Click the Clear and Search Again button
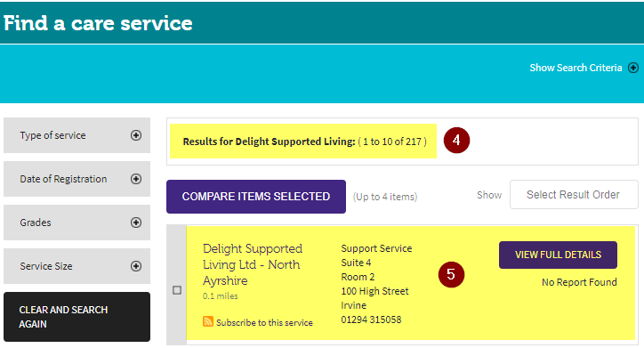Viewport: 644px width, 348px height. point(76,317)
